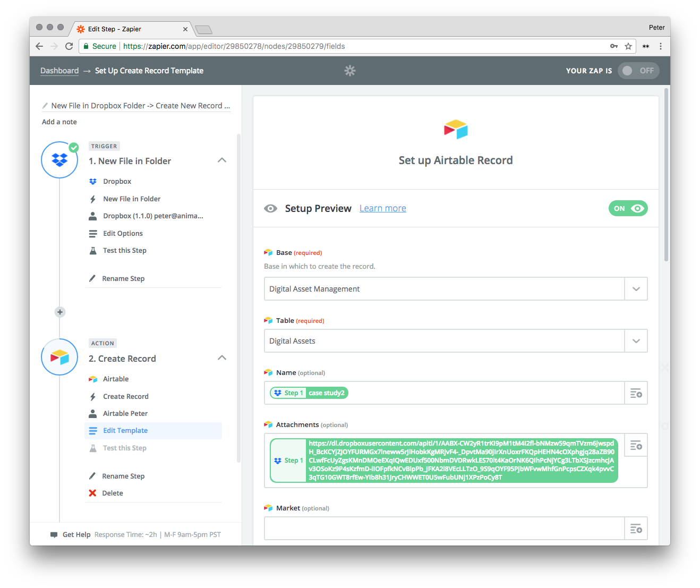Select Create Record action option
This screenshot has width=700, height=588.
(x=126, y=396)
